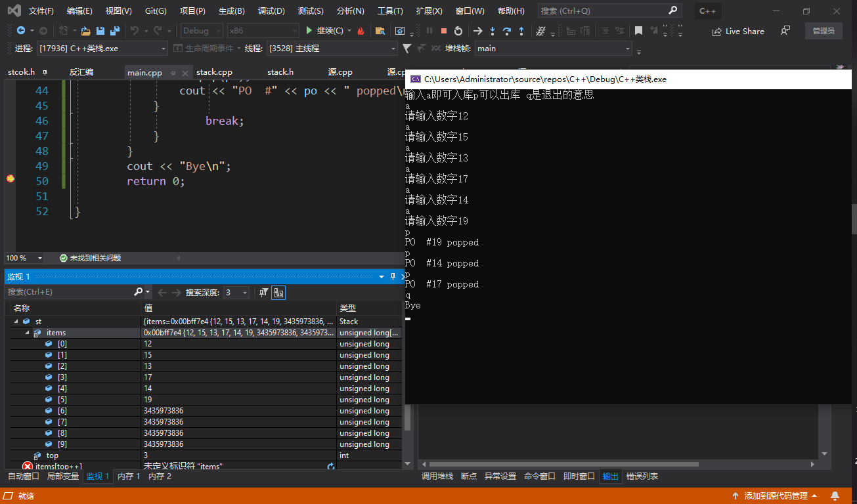Open the search depth dropdown showing 3
Viewport: 857px width, 504px height.
pyautogui.click(x=236, y=293)
